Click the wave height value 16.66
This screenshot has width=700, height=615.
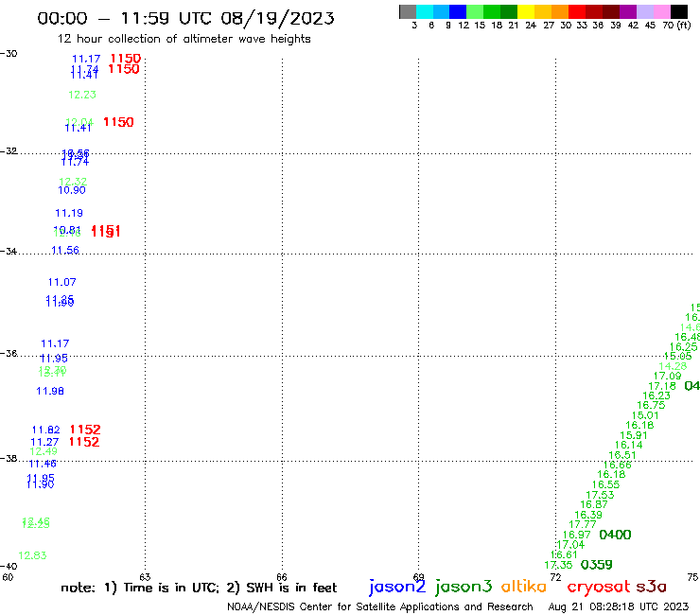pos(618,465)
